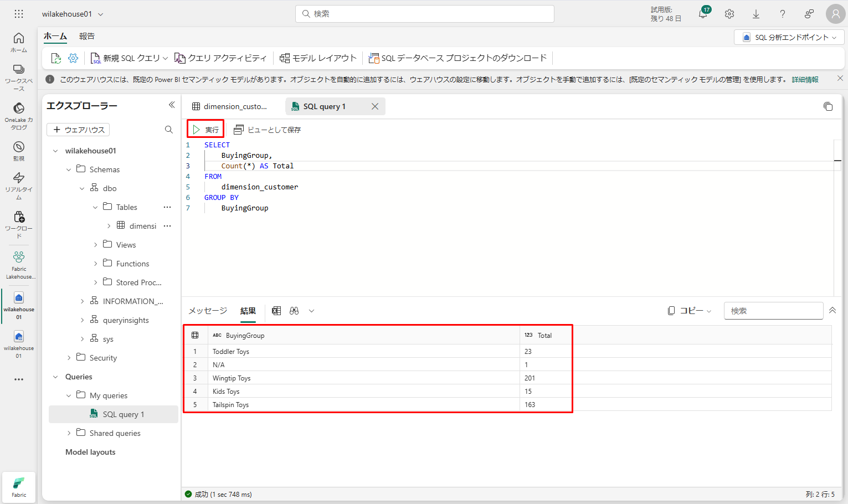
Task: Click the explorer search magnifier icon
Action: pos(169,130)
